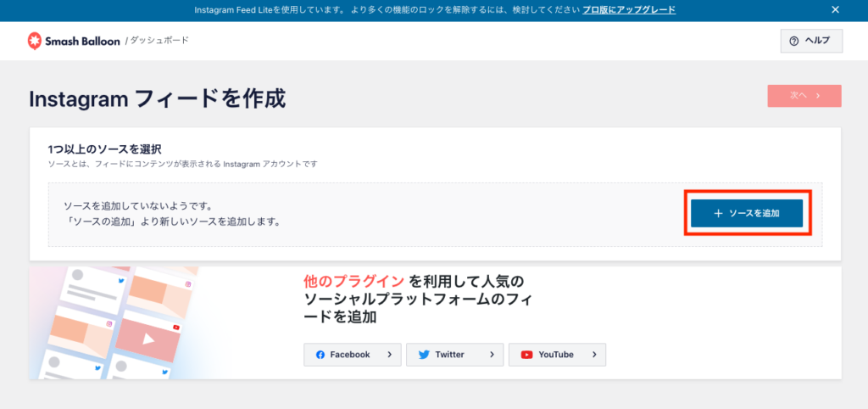Click the 次へ button

tap(804, 96)
